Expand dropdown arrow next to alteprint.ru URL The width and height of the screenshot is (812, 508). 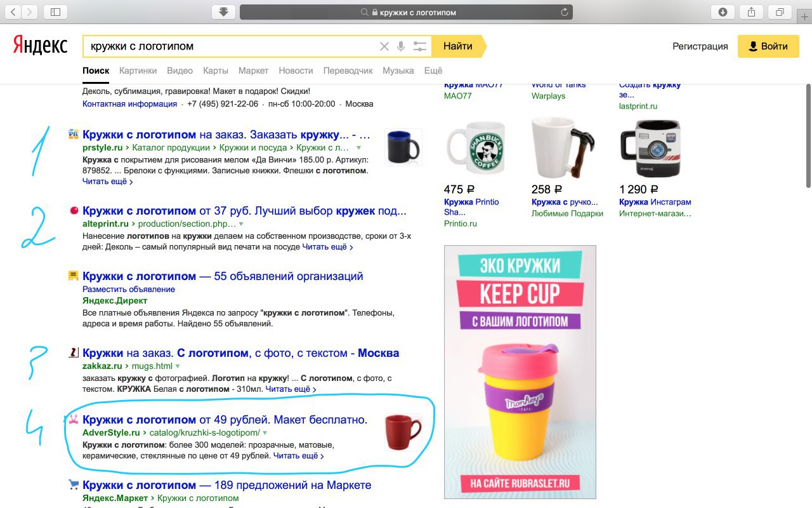tap(241, 224)
